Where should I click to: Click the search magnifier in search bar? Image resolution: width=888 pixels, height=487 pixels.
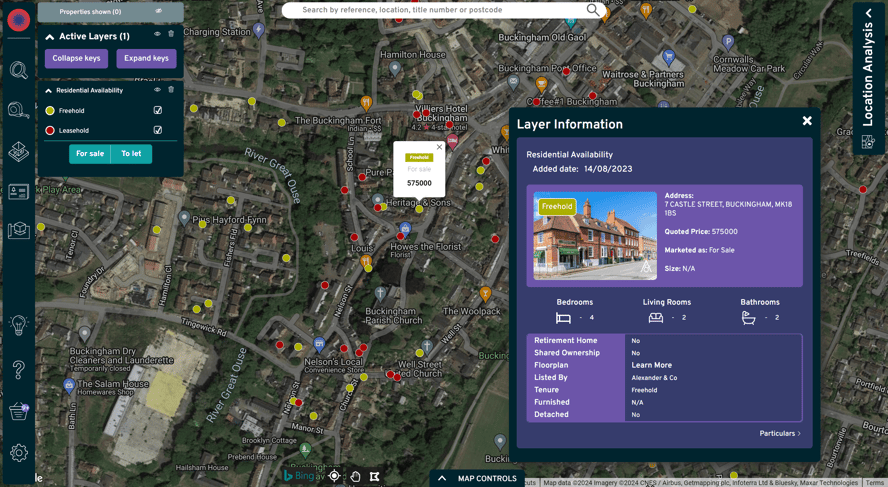click(x=592, y=10)
